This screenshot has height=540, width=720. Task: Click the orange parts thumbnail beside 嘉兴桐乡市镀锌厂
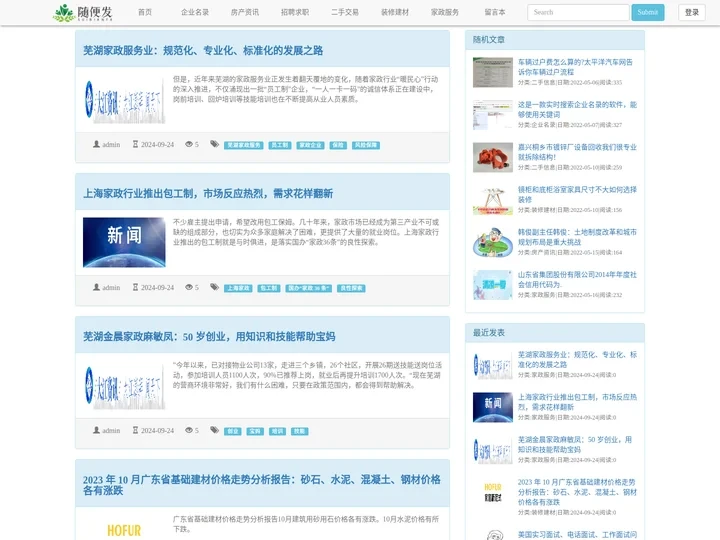pyautogui.click(x=493, y=157)
